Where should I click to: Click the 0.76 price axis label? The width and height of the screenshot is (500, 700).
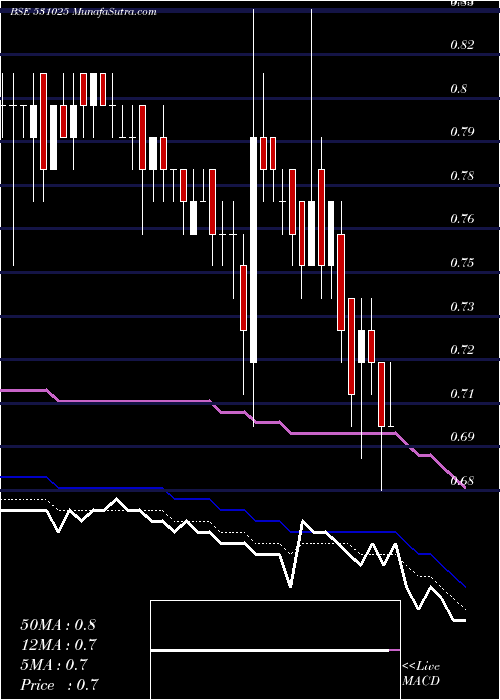(462, 219)
